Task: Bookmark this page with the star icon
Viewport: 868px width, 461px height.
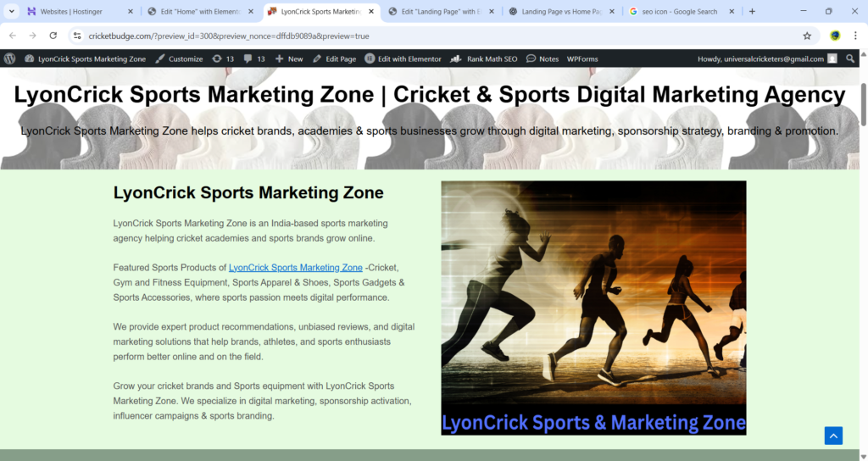Action: coord(807,36)
